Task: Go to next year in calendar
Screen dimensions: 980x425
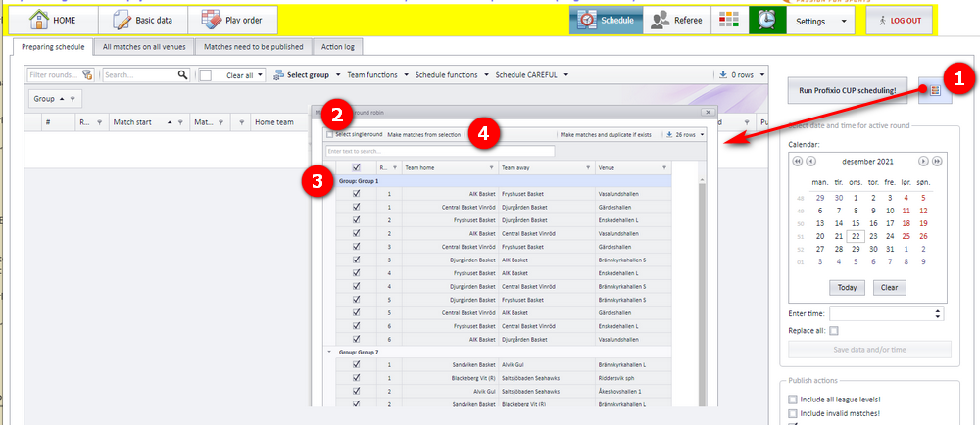Action: pos(937,161)
